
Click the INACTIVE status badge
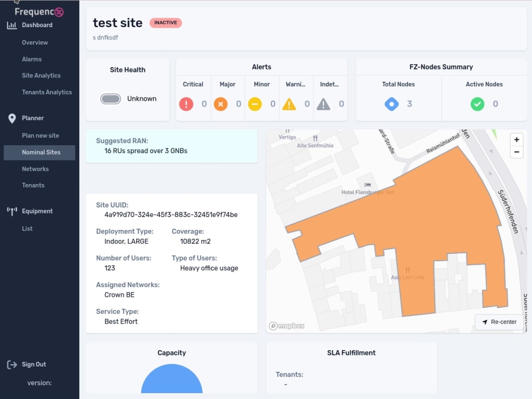pos(165,23)
